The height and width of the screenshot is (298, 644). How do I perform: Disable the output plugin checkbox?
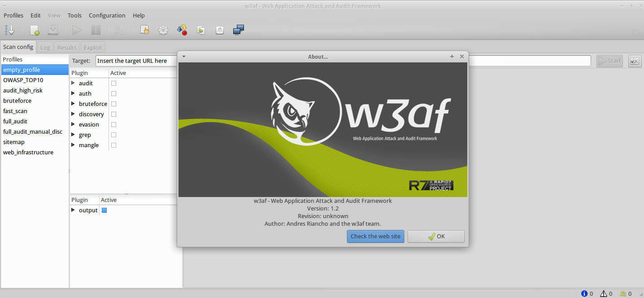pyautogui.click(x=104, y=210)
